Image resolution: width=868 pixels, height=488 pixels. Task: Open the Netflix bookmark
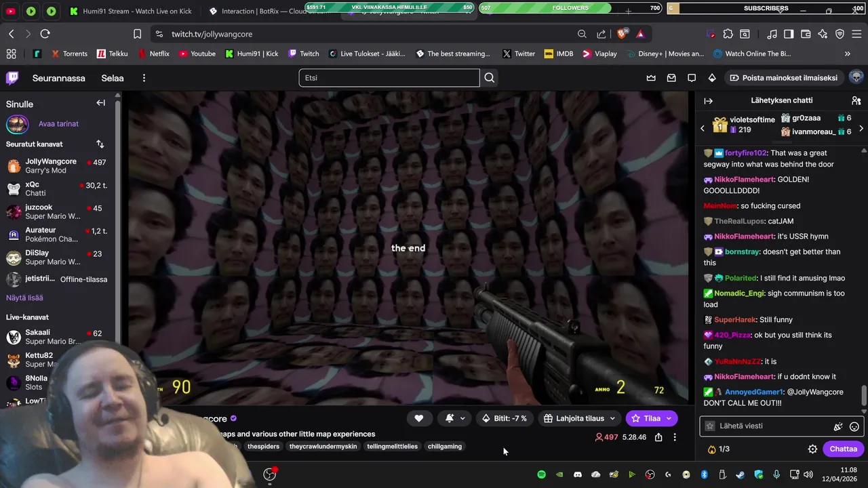pyautogui.click(x=153, y=54)
